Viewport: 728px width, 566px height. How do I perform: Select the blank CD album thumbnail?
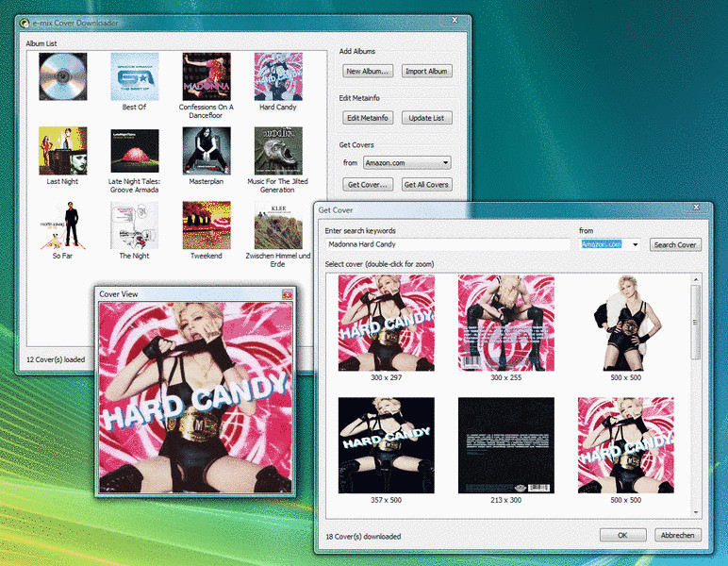(x=62, y=76)
